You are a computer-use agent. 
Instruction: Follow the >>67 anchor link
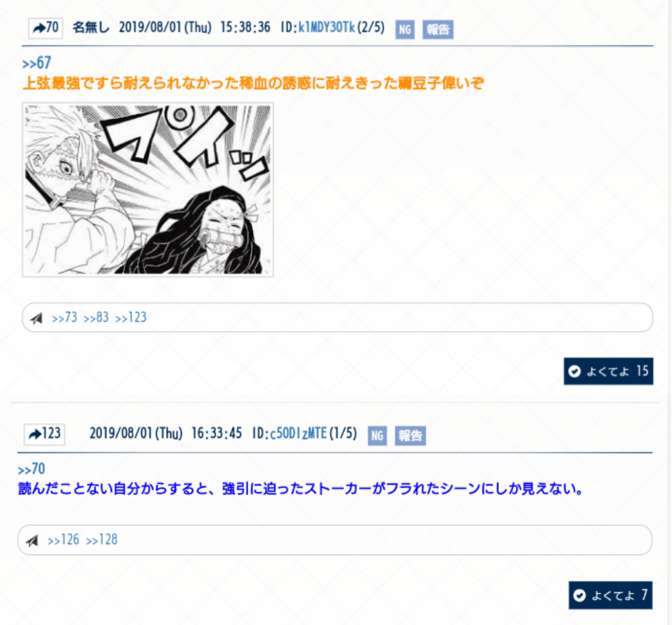pos(36,63)
